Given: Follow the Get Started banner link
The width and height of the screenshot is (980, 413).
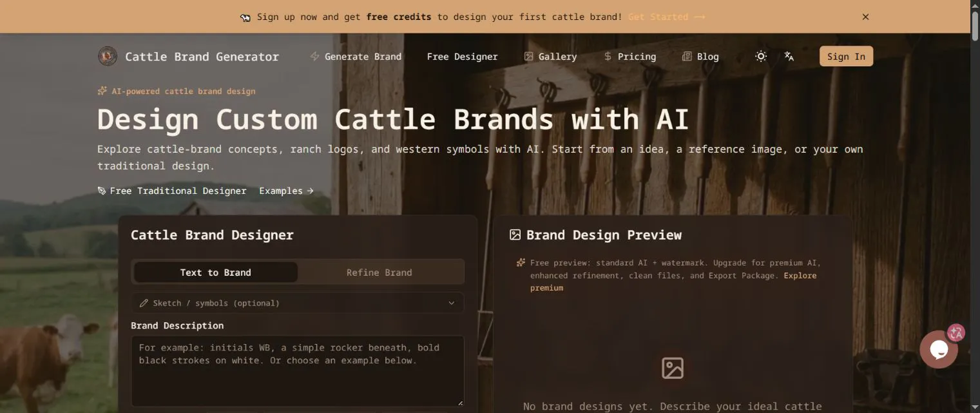Looking at the screenshot, I should coord(666,17).
